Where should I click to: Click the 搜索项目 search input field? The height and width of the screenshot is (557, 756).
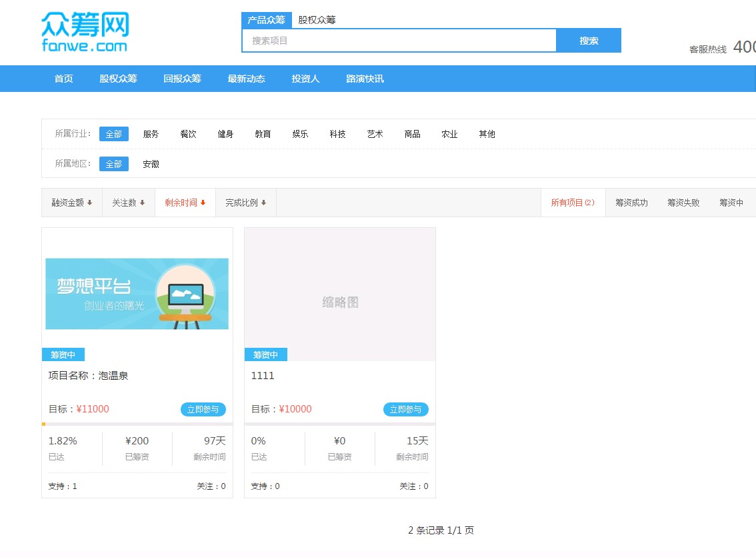click(x=399, y=41)
